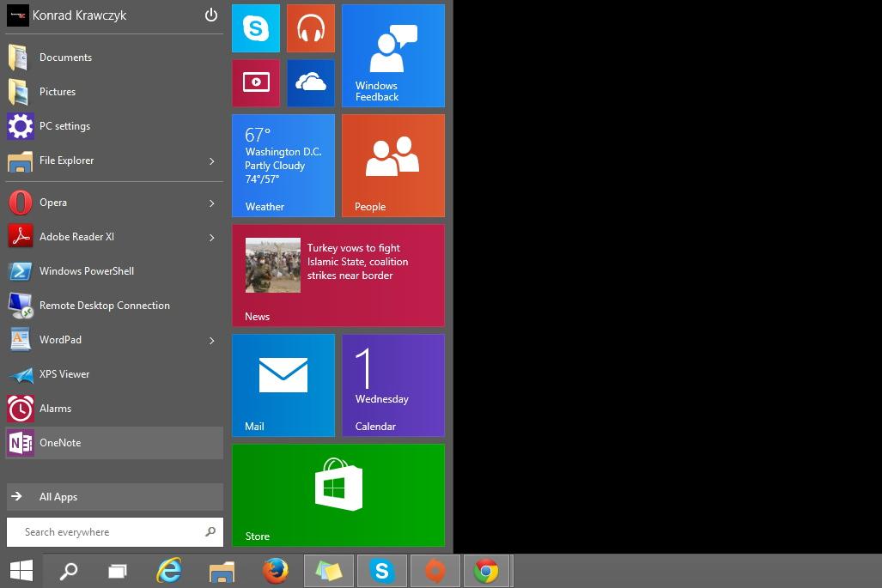The width and height of the screenshot is (882, 588).
Task: Show All Apps list
Action: (115, 497)
